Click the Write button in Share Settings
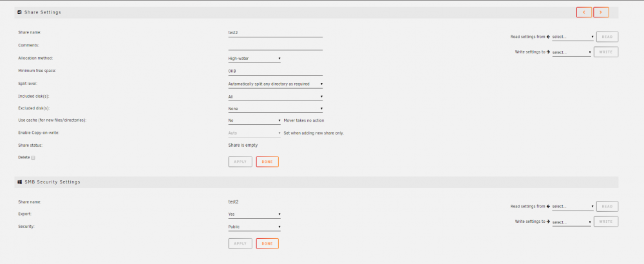Viewport: 644px width, 264px height. coord(606,52)
